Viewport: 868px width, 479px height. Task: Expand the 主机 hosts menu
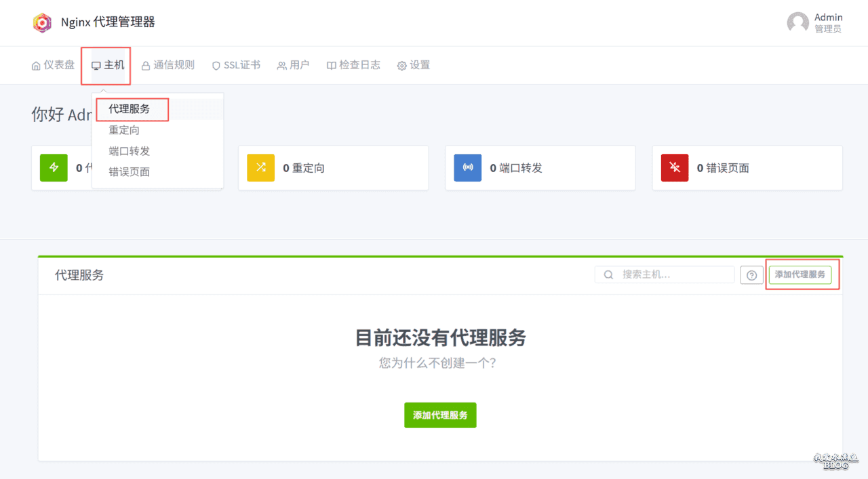(x=108, y=66)
